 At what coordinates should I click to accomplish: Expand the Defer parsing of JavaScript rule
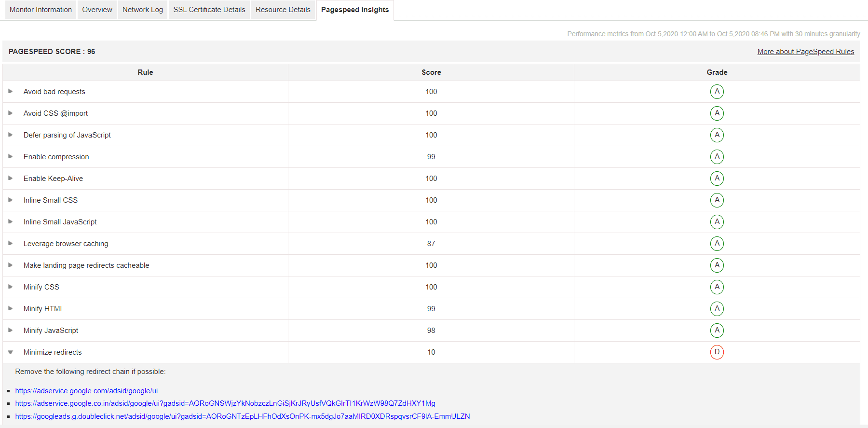pos(11,135)
